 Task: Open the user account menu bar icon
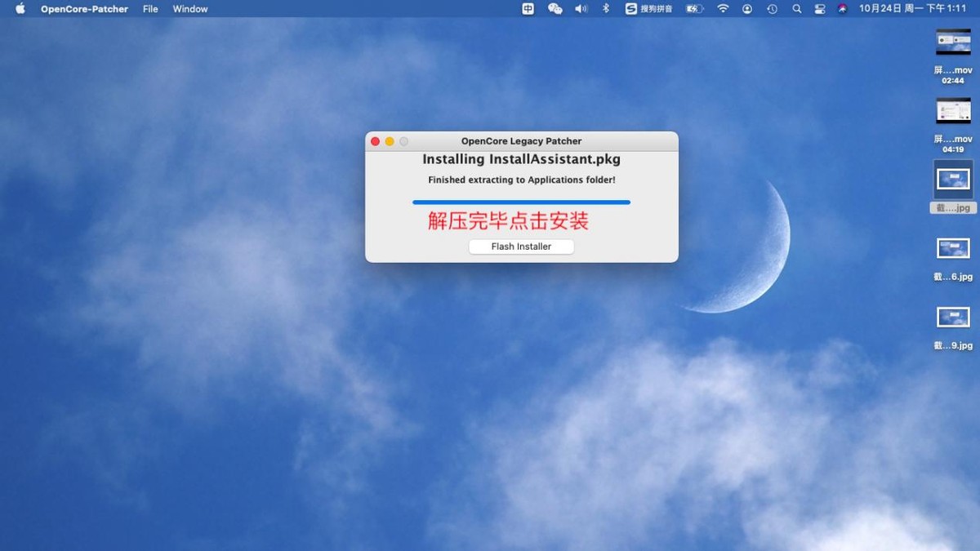coord(746,8)
